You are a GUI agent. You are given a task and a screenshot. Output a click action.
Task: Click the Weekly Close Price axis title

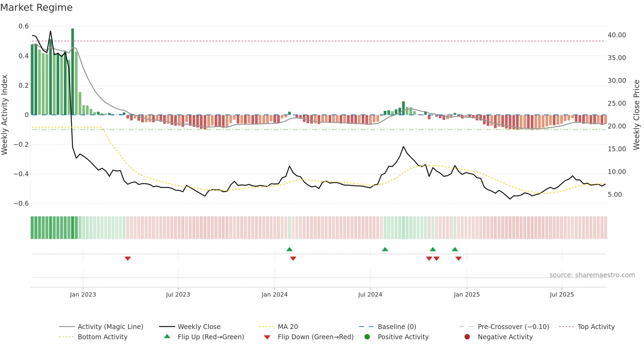636,115
